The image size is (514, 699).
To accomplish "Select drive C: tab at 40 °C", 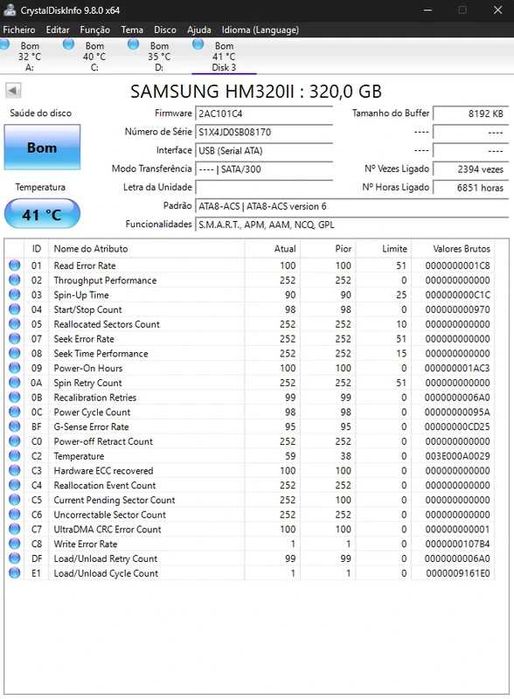I will (x=94, y=56).
